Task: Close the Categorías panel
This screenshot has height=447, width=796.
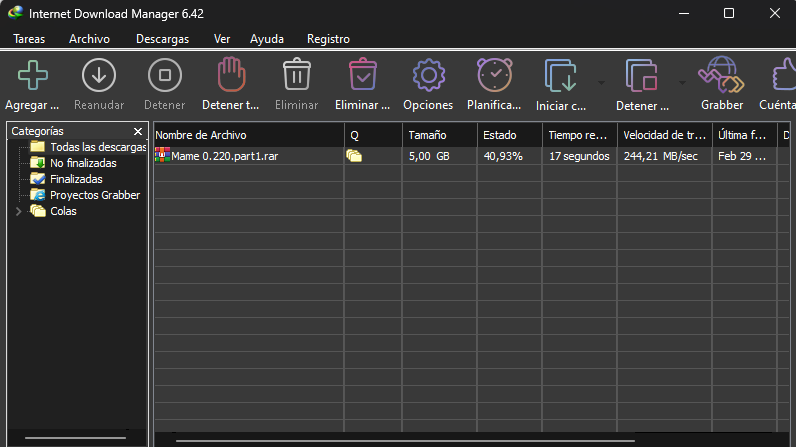Action: pos(138,131)
